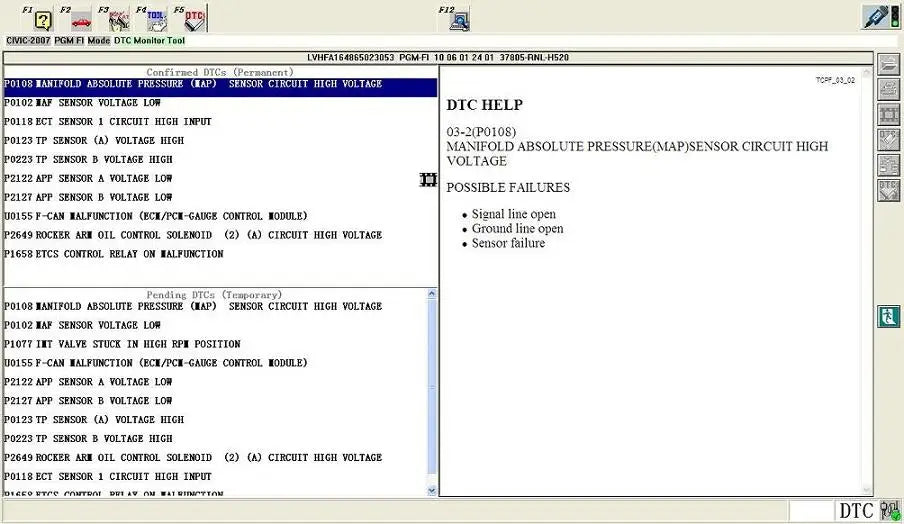Select pending P1077 IMT Valve Stuck entry

122,344
